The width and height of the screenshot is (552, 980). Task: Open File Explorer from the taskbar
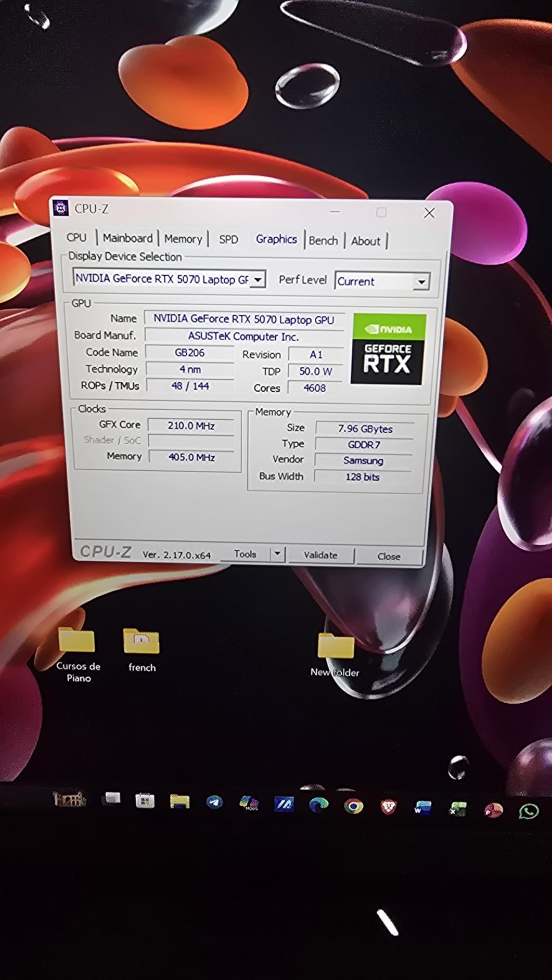click(x=179, y=802)
